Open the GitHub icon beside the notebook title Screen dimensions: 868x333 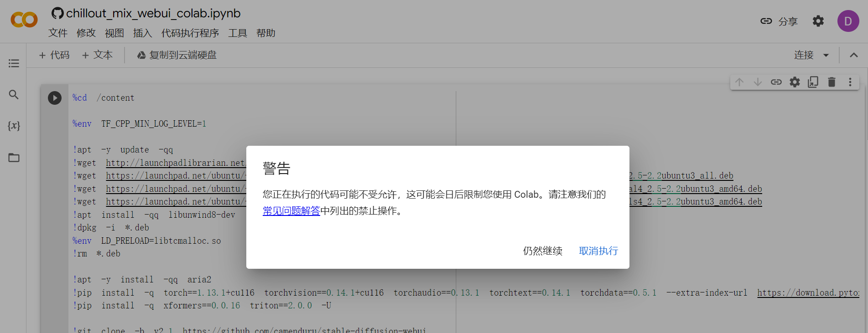click(x=57, y=13)
